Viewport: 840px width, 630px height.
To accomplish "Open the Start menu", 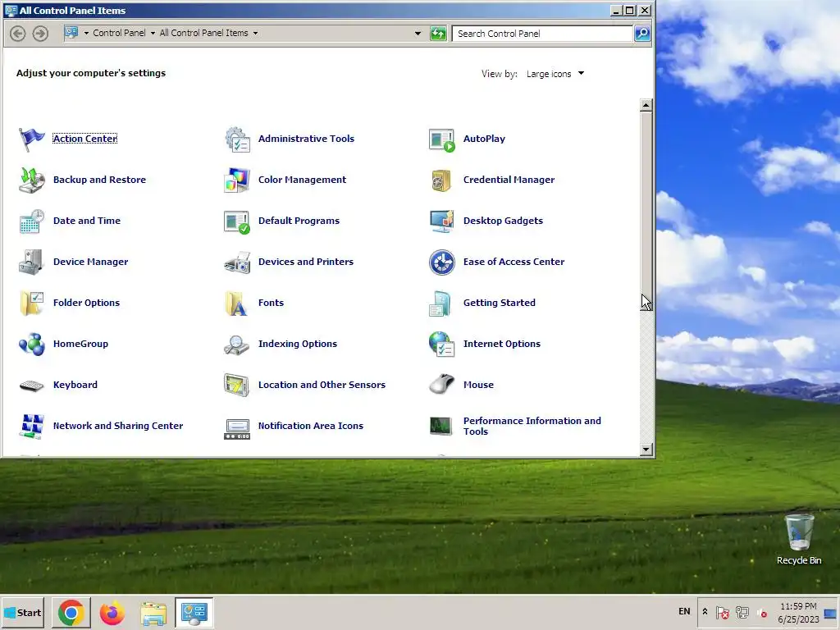I will (23, 613).
